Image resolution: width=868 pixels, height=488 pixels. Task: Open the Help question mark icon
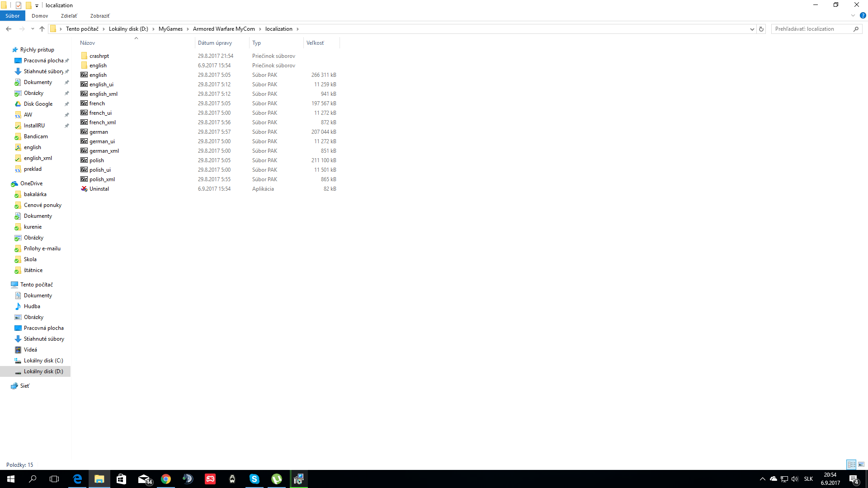coord(863,15)
